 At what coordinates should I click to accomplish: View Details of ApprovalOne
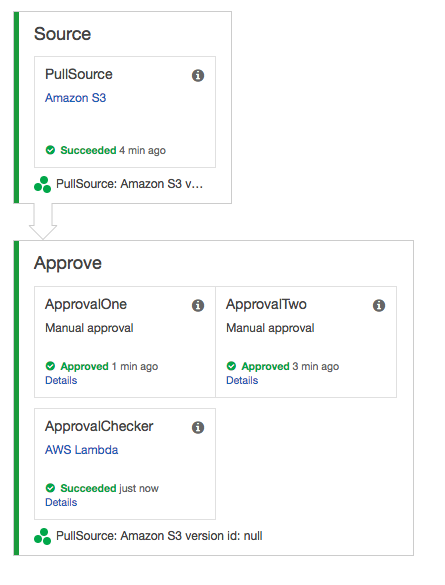pyautogui.click(x=61, y=380)
